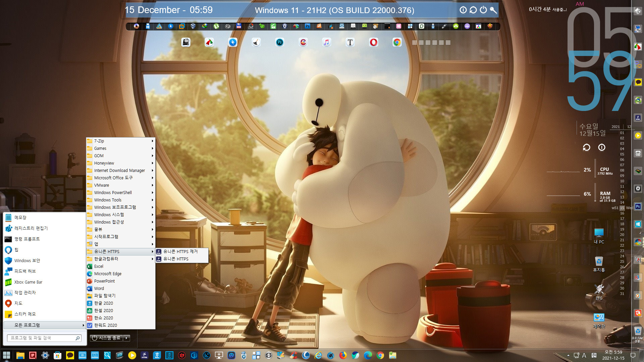This screenshot has height=362, width=644.
Task: Show hidden tray icons with the arrow
Action: tap(568, 355)
